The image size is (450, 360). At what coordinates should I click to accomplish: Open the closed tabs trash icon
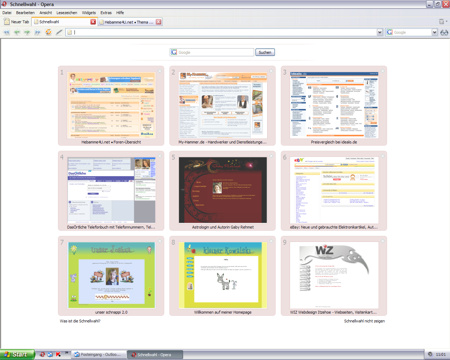(x=442, y=22)
